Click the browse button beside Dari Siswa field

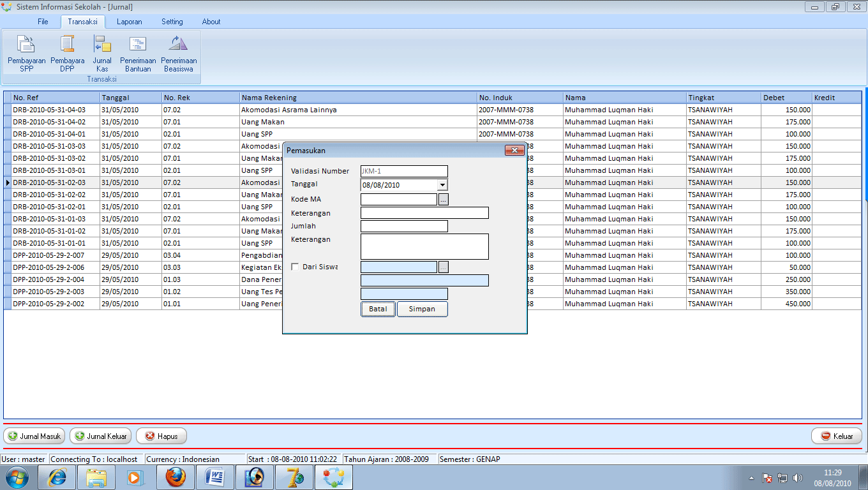coord(444,267)
